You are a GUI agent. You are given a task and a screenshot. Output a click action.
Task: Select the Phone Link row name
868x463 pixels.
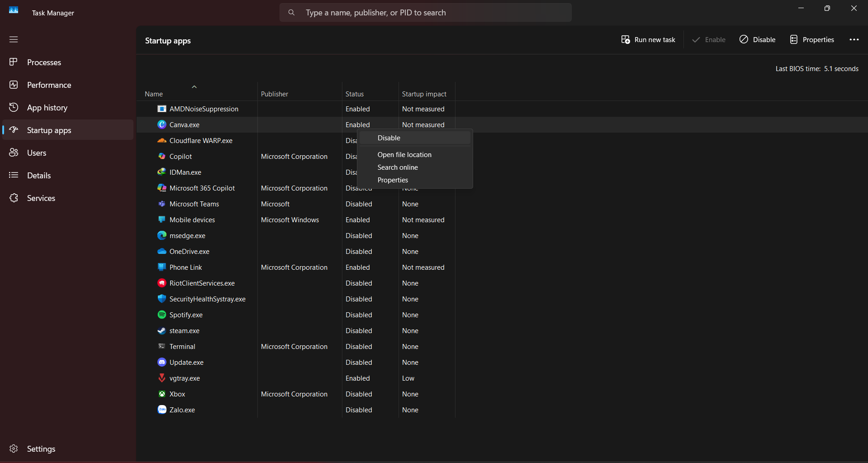(x=186, y=267)
